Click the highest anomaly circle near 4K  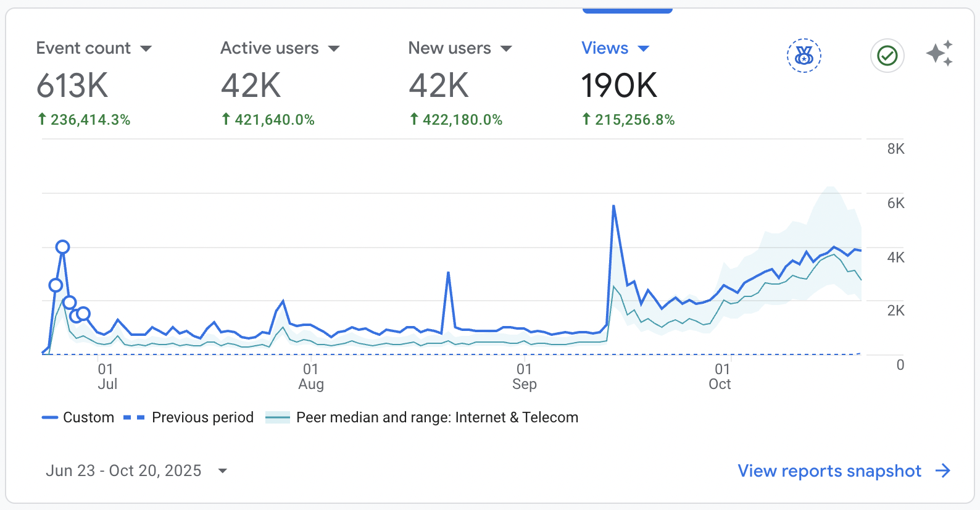62,247
